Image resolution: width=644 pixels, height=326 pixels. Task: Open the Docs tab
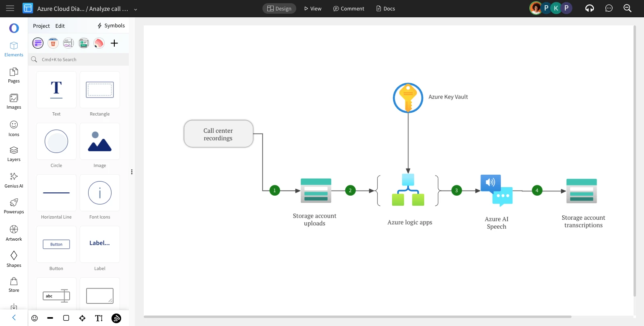point(386,8)
